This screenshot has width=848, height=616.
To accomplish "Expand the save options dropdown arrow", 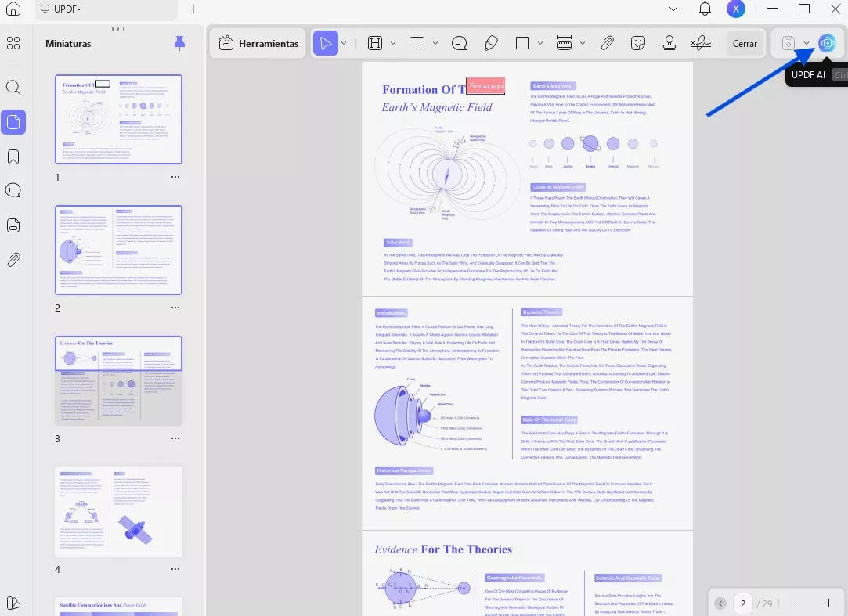I will point(807,43).
